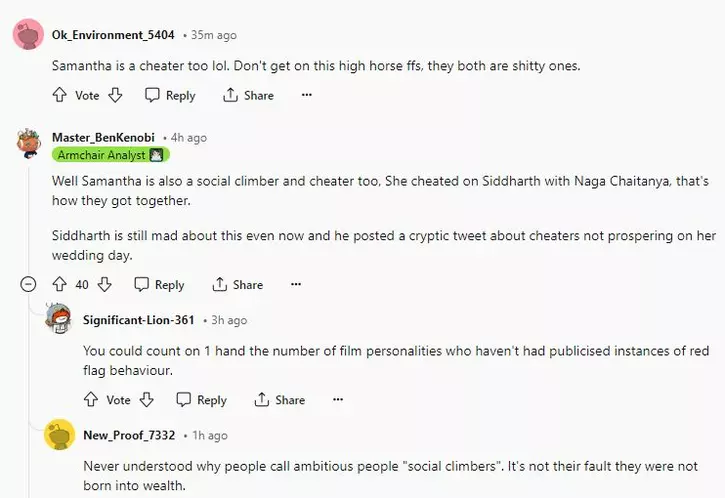Upvote Ok_Environment_5404's comment
This screenshot has height=498, width=725.
pos(60,95)
